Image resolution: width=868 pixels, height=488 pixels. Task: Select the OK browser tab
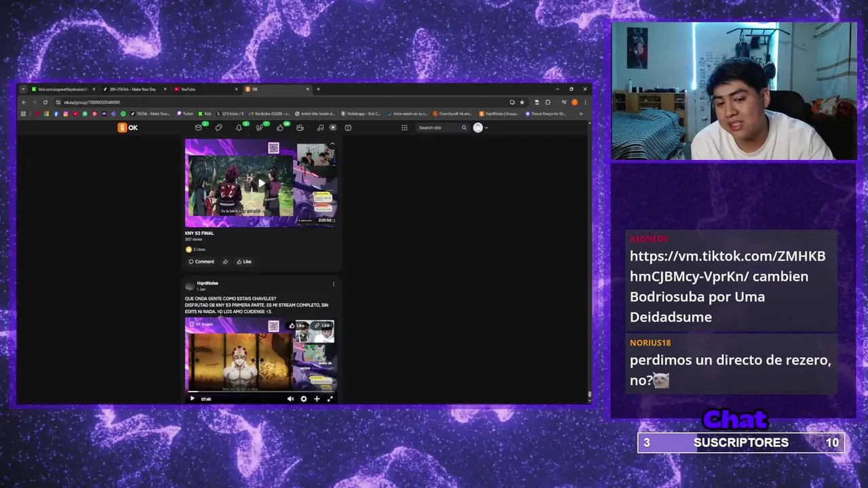coord(277,89)
